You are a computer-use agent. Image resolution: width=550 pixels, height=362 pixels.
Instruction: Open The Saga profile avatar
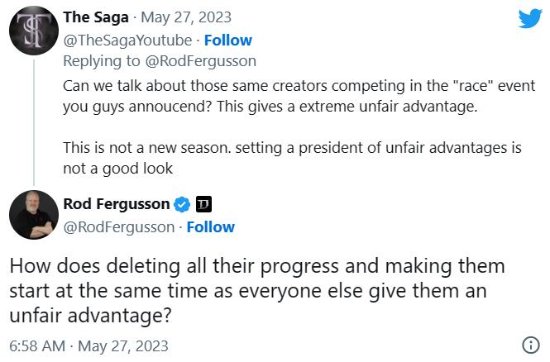(x=34, y=31)
